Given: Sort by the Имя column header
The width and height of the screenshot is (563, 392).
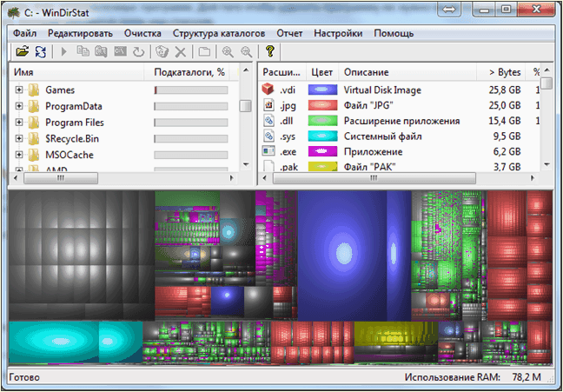Looking at the screenshot, I should 76,72.
